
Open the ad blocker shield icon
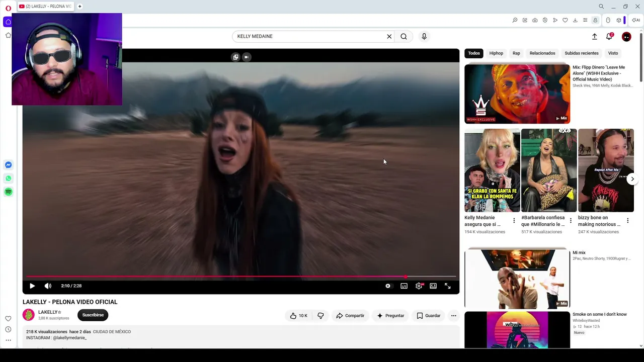[x=545, y=20]
